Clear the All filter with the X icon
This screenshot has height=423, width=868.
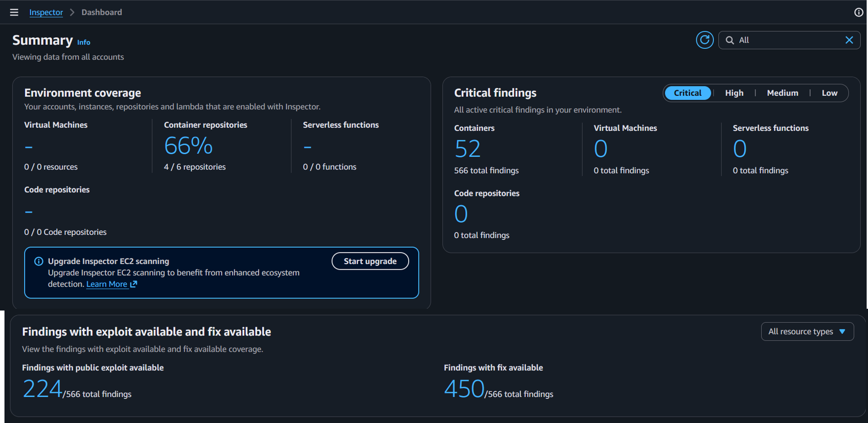(849, 40)
